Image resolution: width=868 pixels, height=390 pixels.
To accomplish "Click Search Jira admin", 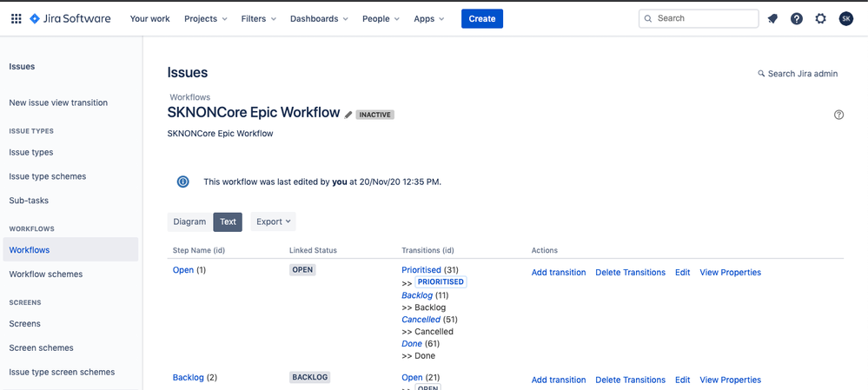I will coord(798,74).
